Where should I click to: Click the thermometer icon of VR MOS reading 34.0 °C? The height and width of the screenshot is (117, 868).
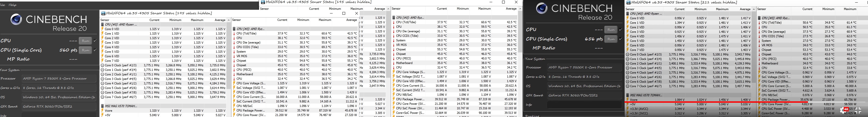point(759,45)
